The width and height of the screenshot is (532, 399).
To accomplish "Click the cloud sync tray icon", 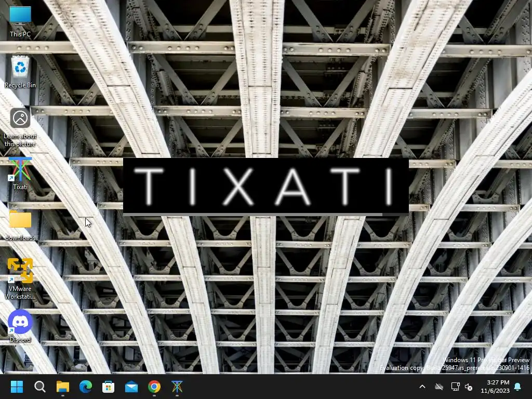I will point(439,387).
